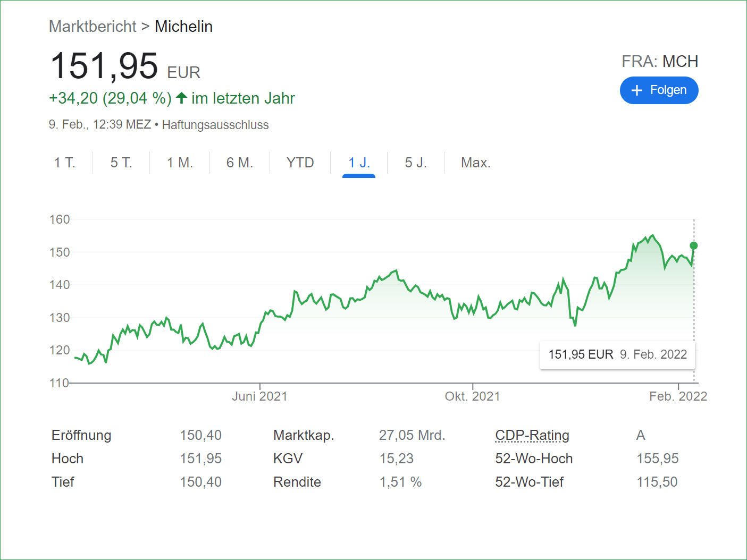
Task: Click the KGV value 15,23
Action: pyautogui.click(x=397, y=459)
